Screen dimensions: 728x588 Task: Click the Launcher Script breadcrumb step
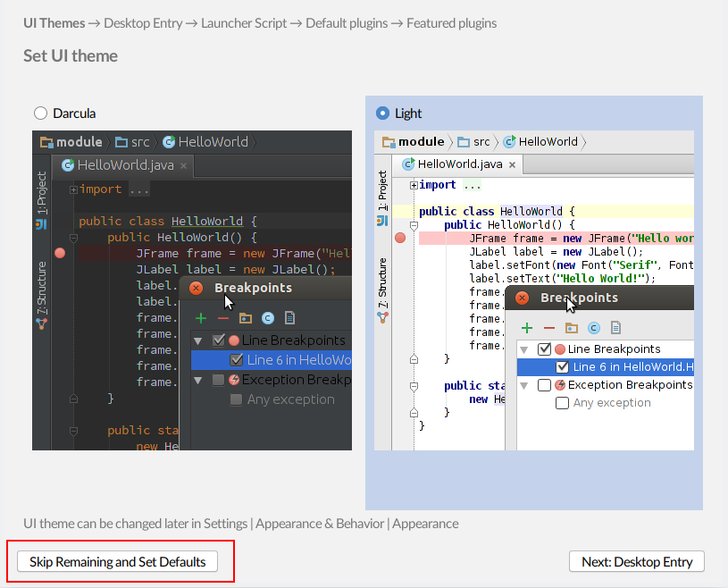click(x=244, y=23)
